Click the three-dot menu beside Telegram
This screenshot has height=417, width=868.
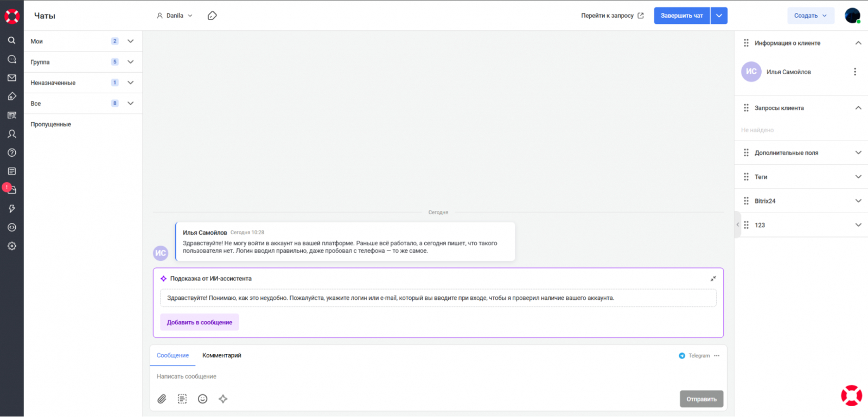point(717,356)
